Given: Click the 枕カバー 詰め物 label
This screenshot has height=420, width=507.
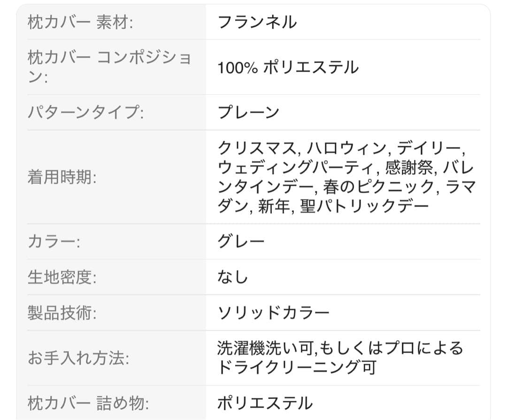Looking at the screenshot, I should pyautogui.click(x=88, y=403).
